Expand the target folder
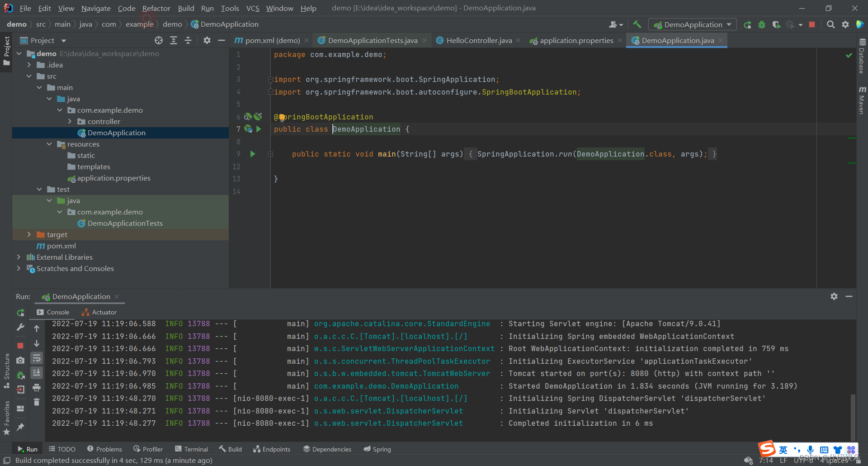This screenshot has width=868, height=466. click(29, 234)
